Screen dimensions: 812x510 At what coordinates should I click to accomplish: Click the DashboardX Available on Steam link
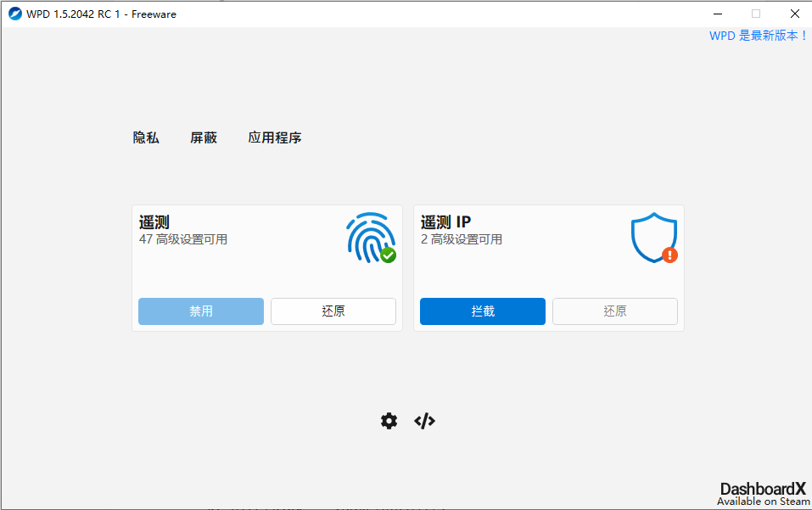pos(761,494)
